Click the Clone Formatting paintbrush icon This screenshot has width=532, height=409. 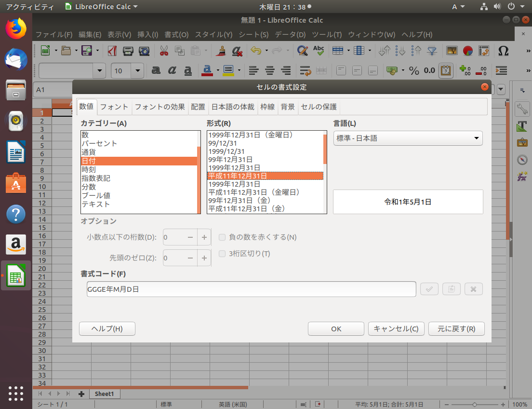click(221, 51)
